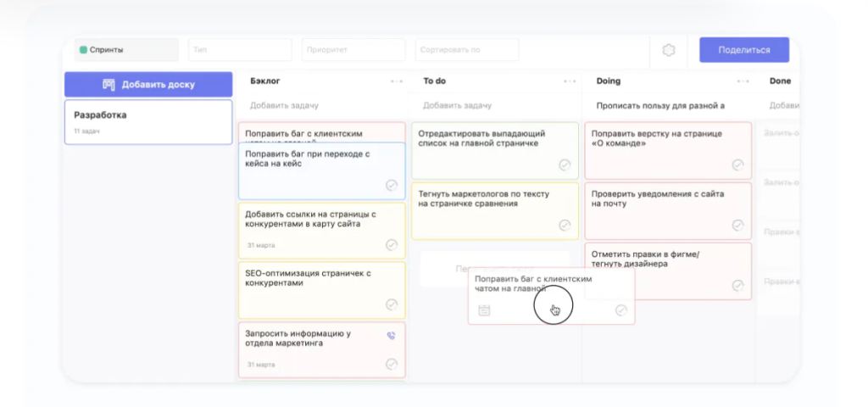868x407 pixels.
Task: Select the Разработка board
Action: point(148,122)
